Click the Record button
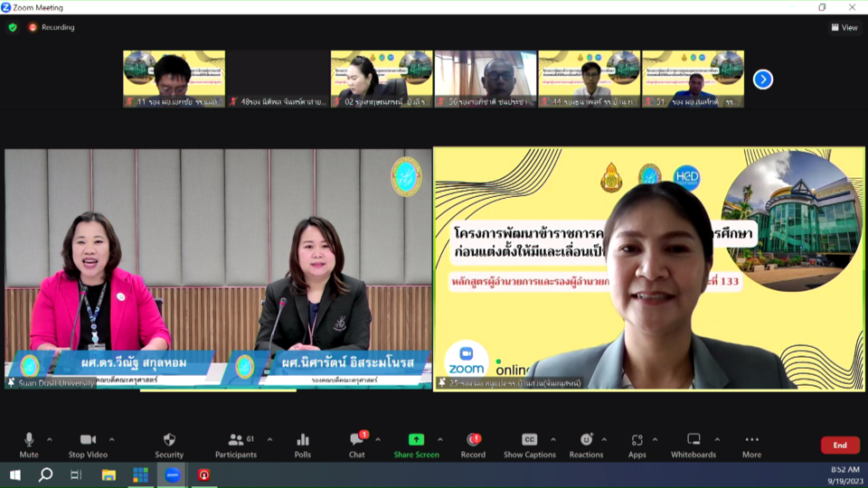 (x=473, y=444)
